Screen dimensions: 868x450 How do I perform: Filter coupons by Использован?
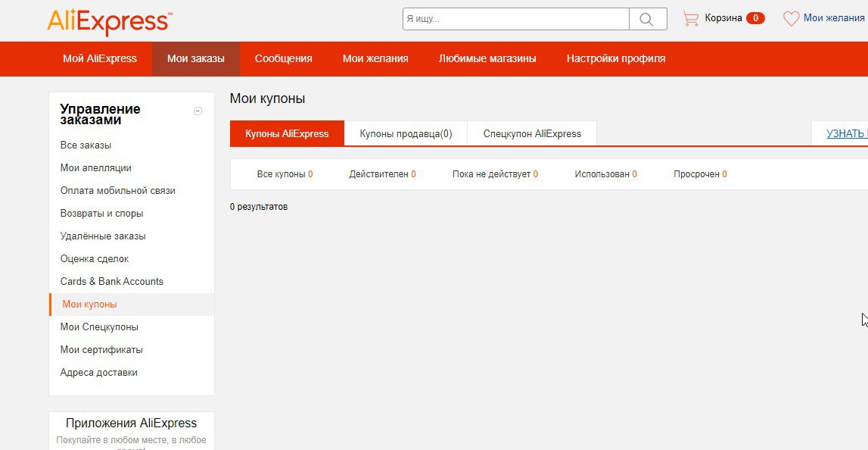(605, 174)
